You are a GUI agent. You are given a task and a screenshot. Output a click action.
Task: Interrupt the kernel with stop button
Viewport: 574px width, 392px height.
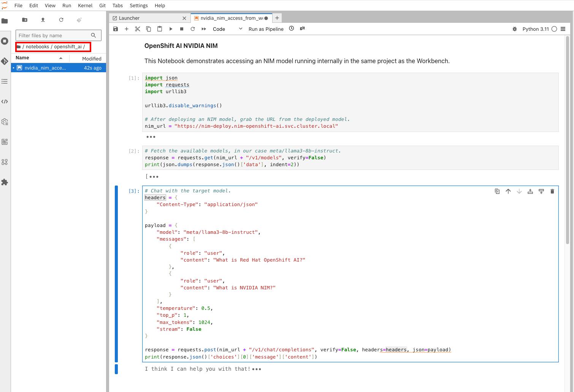pyautogui.click(x=182, y=29)
